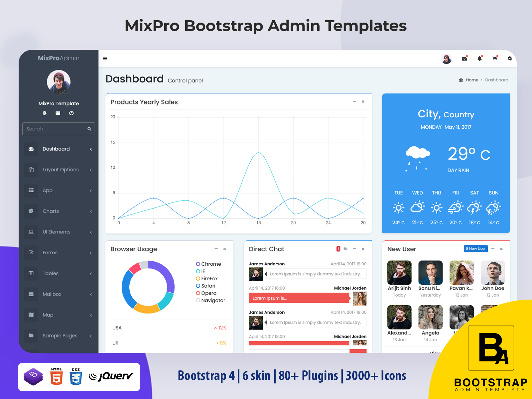Click the red Lorem Ipsum is... chat bubble

pos(299,298)
